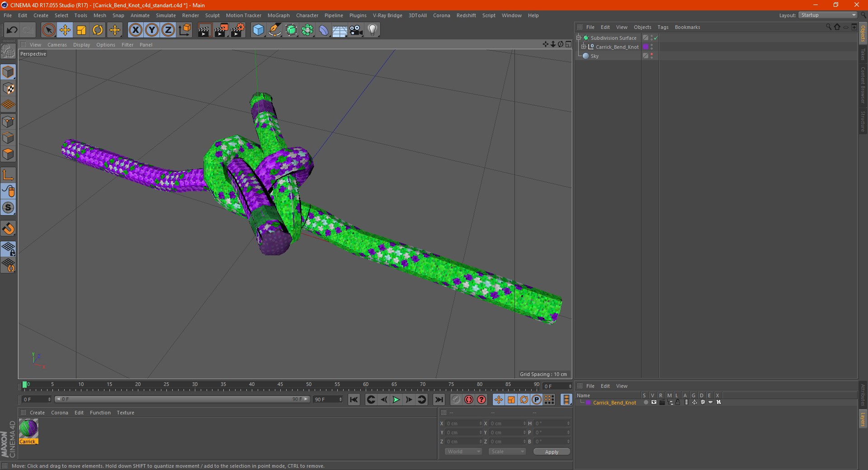Click the Undo arrow icon
Image resolution: width=868 pixels, height=470 pixels.
[12, 30]
